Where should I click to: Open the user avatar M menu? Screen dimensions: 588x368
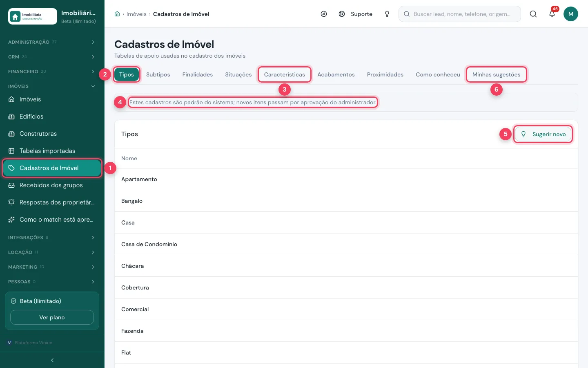(x=571, y=14)
